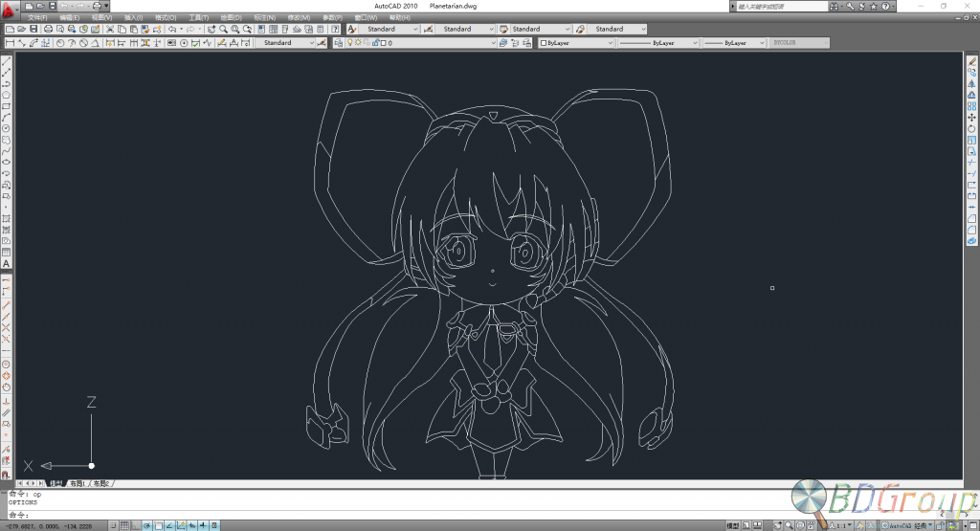
Task: Click the coordinates readout in status bar
Action: 49,526
